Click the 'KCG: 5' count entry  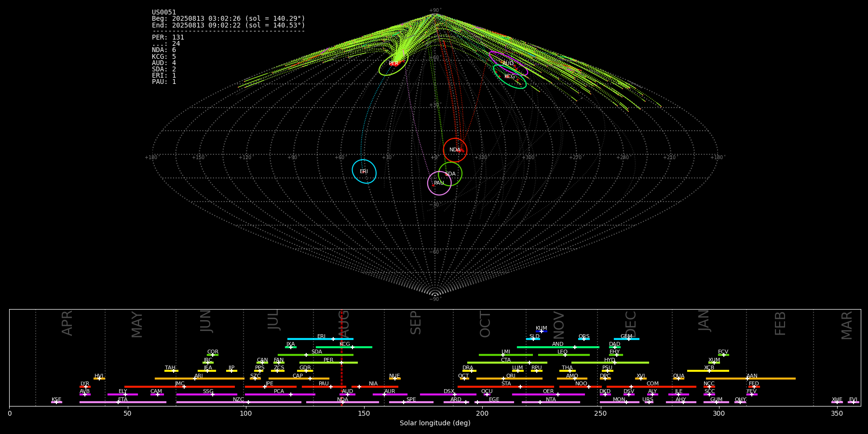(164, 56)
